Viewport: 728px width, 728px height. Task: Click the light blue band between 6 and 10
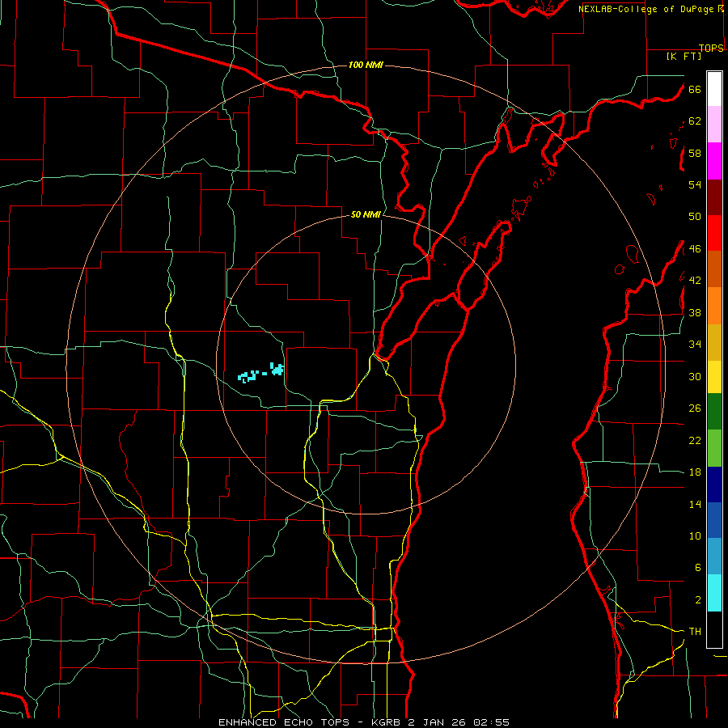point(714,557)
